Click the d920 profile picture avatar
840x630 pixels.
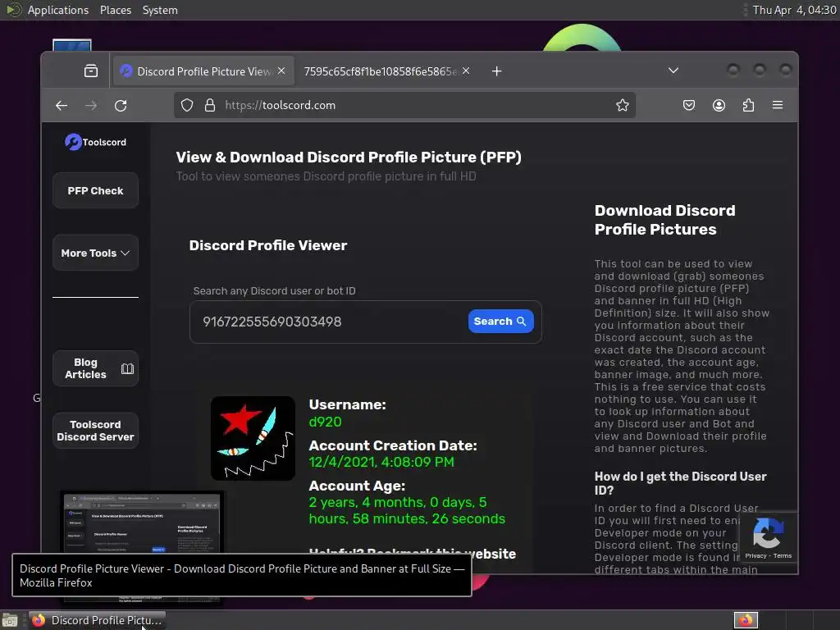coord(253,438)
